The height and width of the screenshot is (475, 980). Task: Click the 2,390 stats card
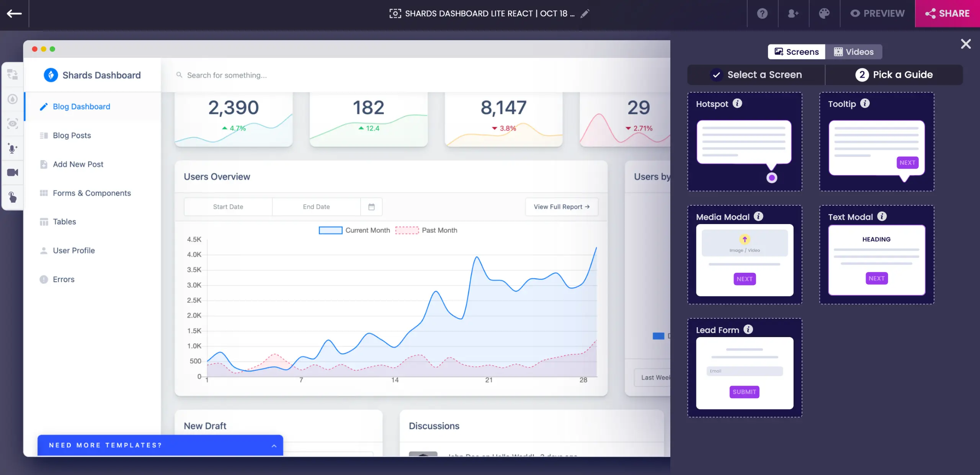[234, 120]
